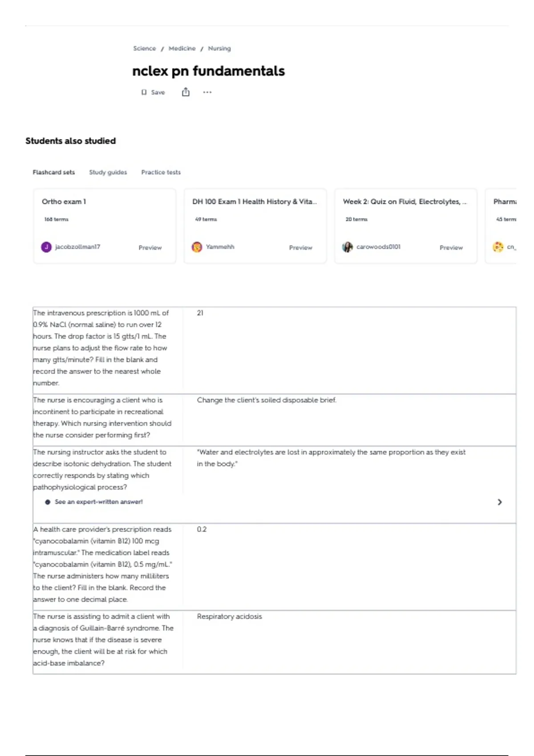Click bullet icon beside expert-written answer
Viewport: 534px width, 756px height.
(x=48, y=502)
